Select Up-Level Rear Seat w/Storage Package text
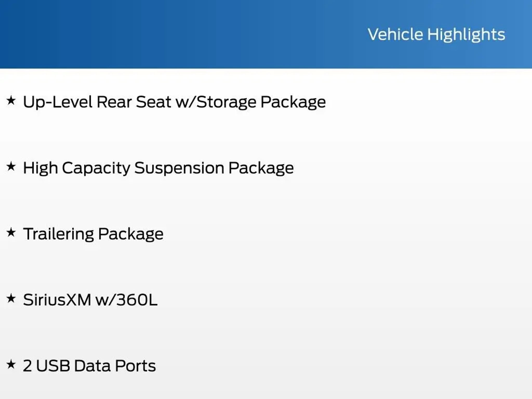The image size is (532, 399). 174,102
